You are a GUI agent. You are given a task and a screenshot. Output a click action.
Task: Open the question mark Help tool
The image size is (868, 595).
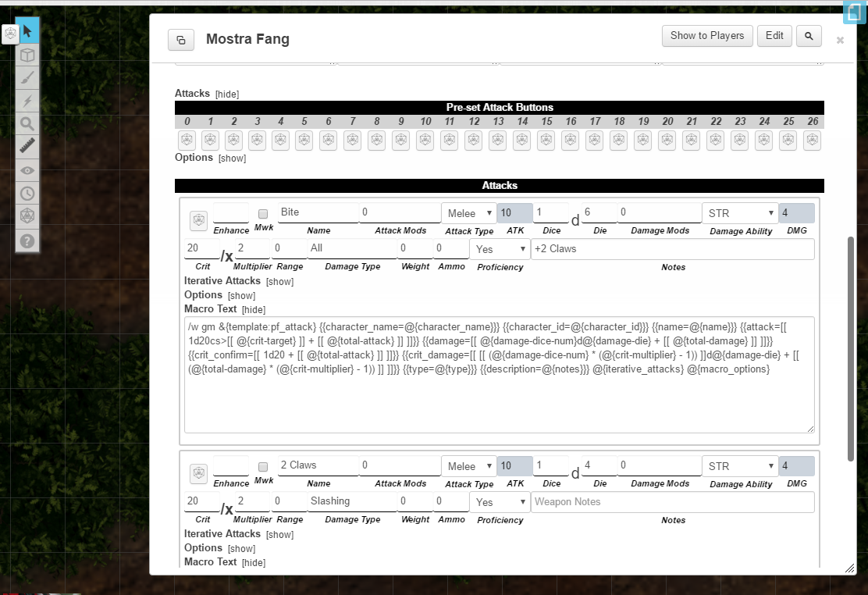[x=27, y=241]
